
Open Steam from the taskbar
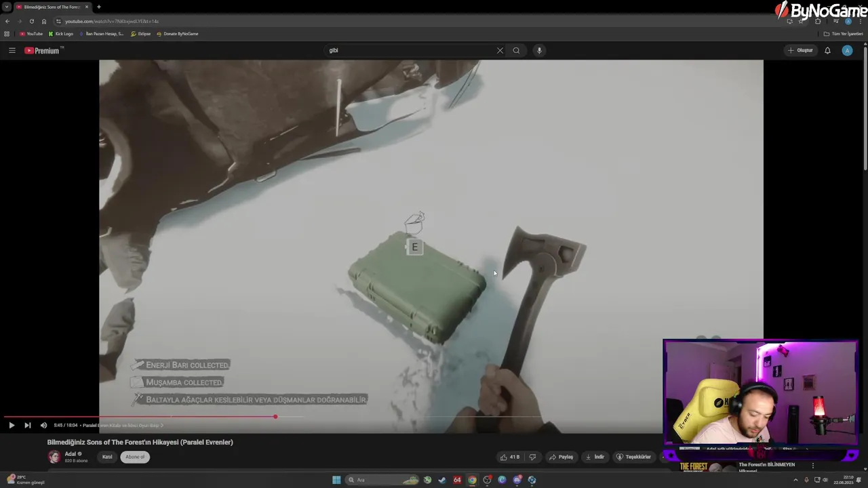(442, 480)
